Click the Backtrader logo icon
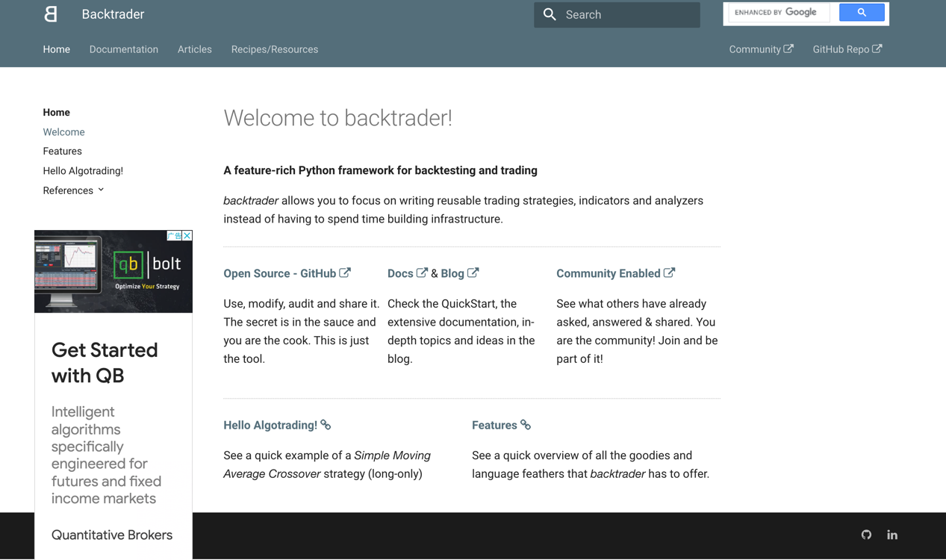 [x=51, y=14]
